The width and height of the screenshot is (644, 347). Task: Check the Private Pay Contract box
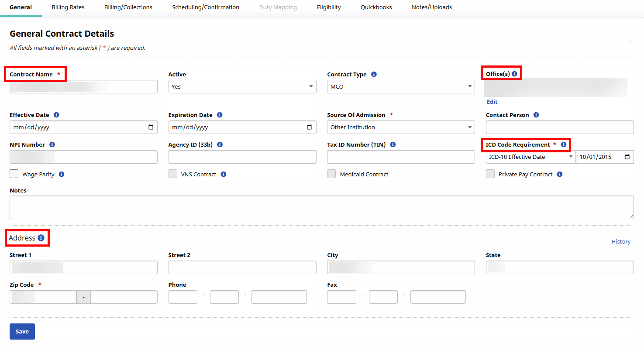tap(490, 174)
